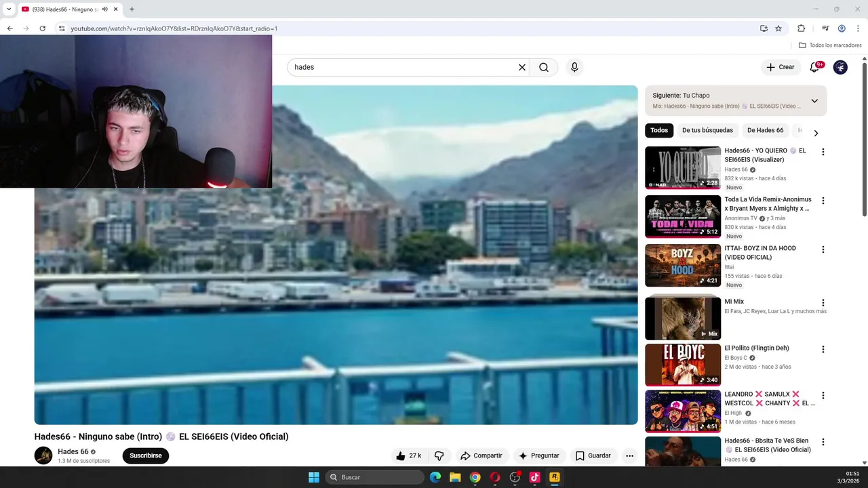Click the Preguntar button
This screenshot has height=488, width=868.
tap(538, 455)
